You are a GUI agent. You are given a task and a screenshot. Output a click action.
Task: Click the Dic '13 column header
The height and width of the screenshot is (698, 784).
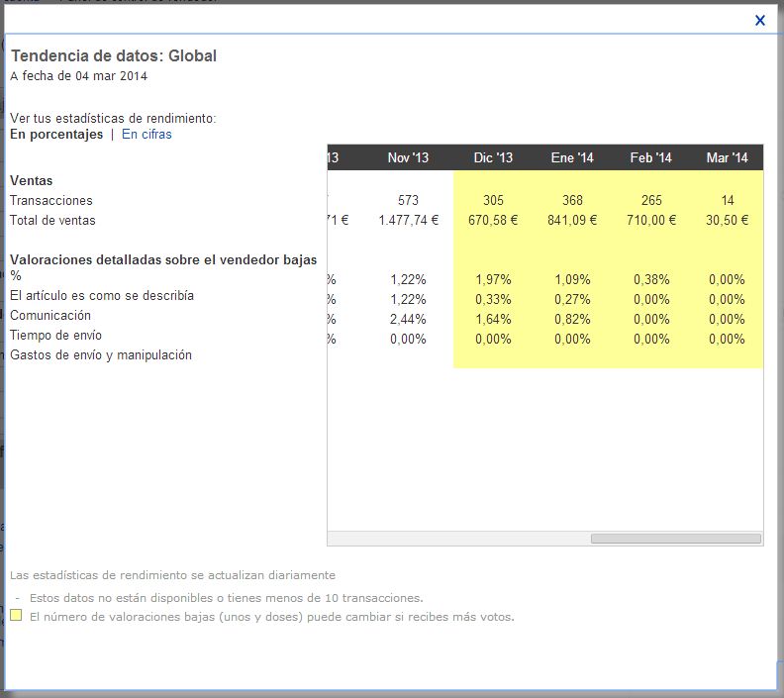[x=493, y=158]
